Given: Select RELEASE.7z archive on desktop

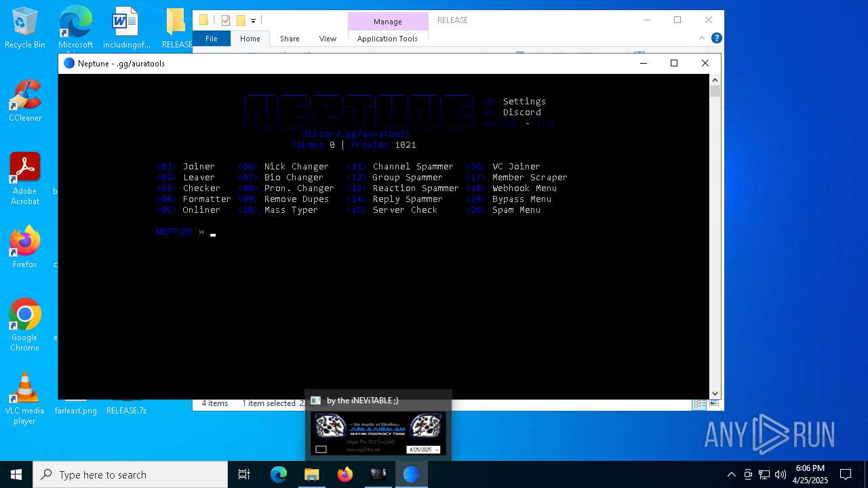Looking at the screenshot, I should pyautogui.click(x=126, y=410).
